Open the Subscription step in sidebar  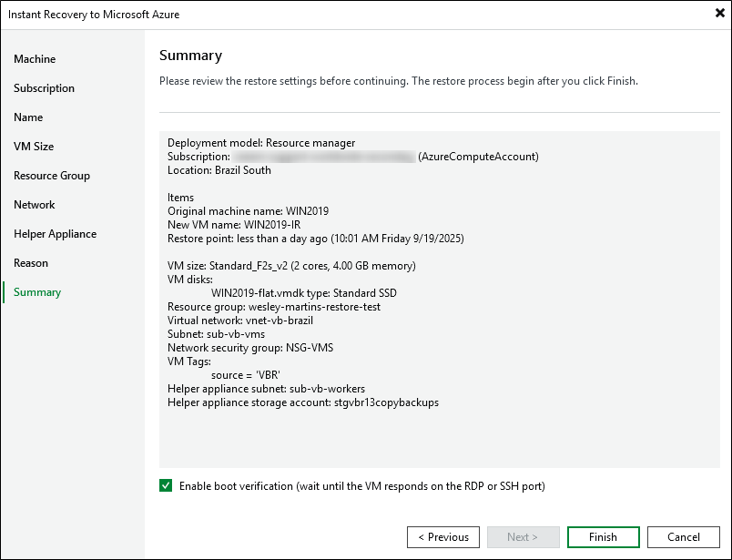[x=44, y=88]
